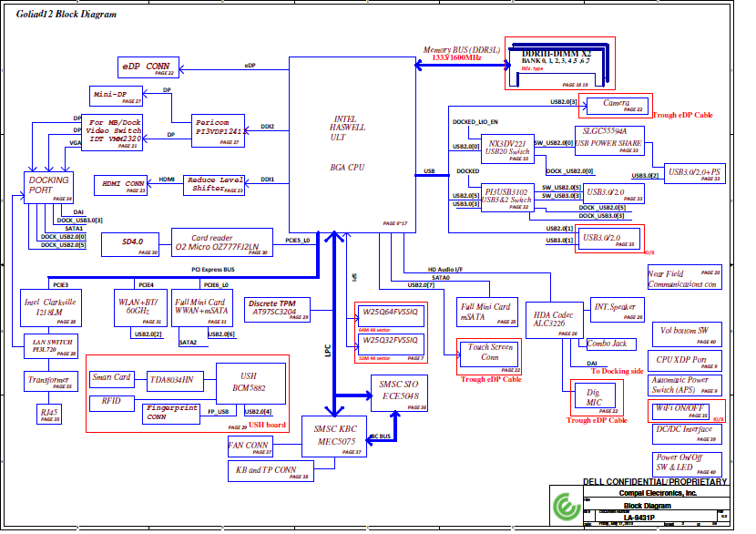Select the FAN CONN block

click(x=250, y=447)
